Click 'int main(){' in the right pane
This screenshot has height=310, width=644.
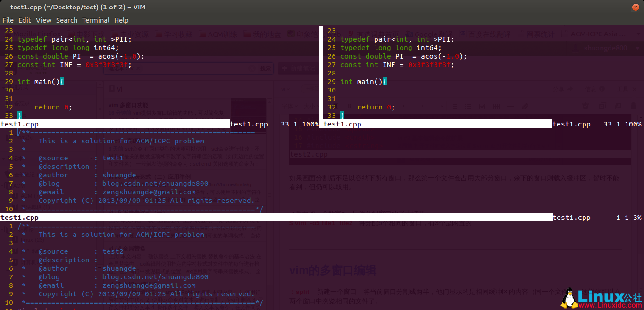[x=363, y=82]
